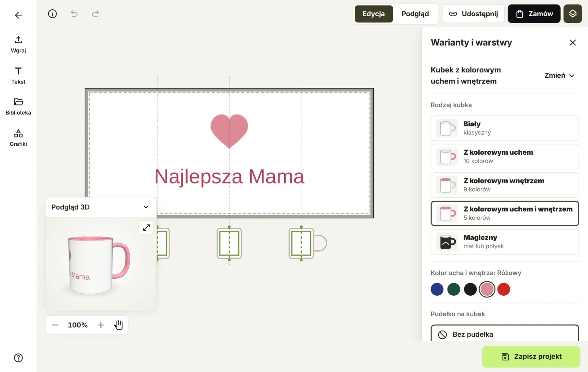Pick the dark green color swatch
This screenshot has width=588, height=372.
click(454, 289)
